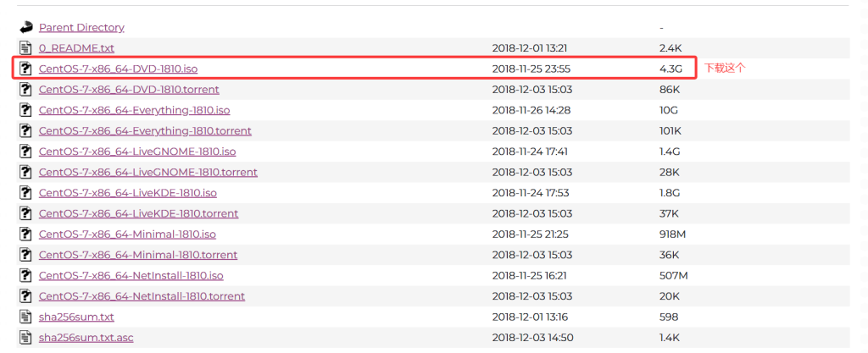The image size is (868, 353).
Task: Open the sha256sum.txt checksum link
Action: [x=76, y=317]
